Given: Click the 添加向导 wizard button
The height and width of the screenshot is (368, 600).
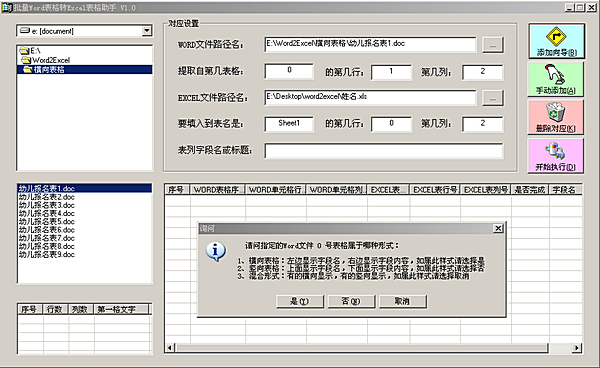Looking at the screenshot, I should tap(556, 41).
